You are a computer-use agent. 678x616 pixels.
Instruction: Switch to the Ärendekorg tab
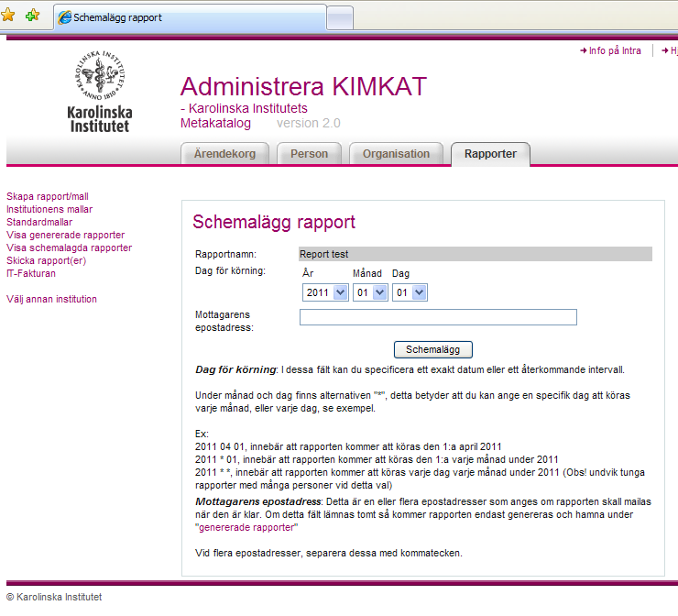224,154
